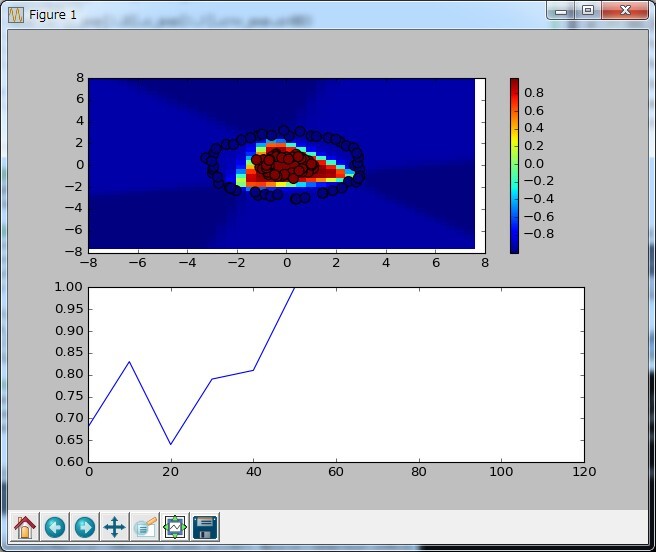The width and height of the screenshot is (656, 552).
Task: Click the x-axis label −6 on heatmap
Action: [138, 263]
